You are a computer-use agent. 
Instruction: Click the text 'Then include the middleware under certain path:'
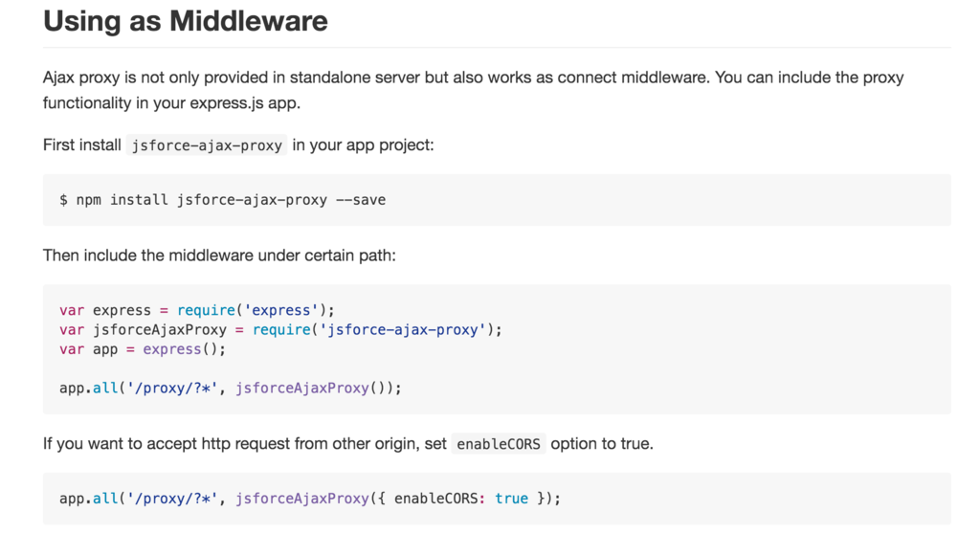219,256
